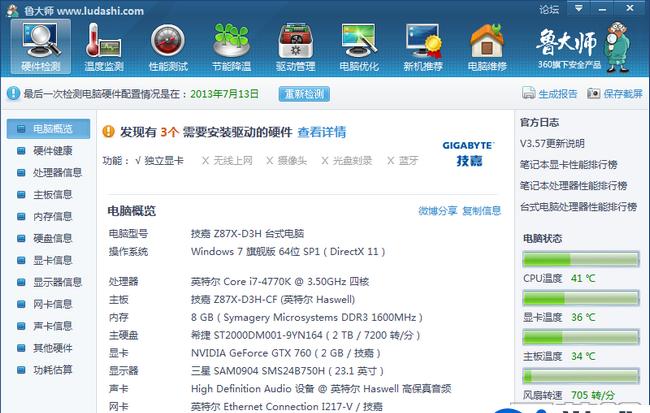Click the 显卡温度 progress bar
The height and width of the screenshot is (413, 650).
click(x=581, y=298)
